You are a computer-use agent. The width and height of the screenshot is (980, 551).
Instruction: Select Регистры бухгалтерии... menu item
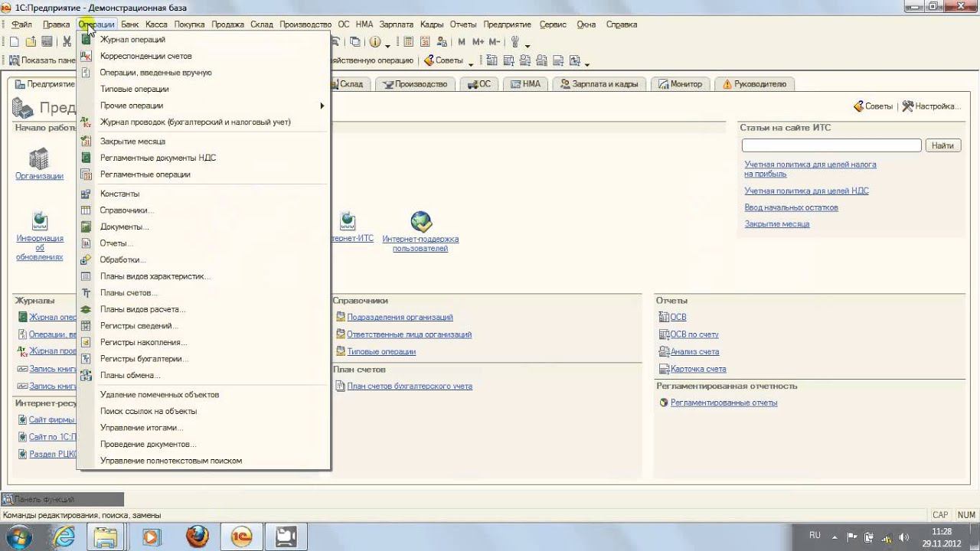(204, 359)
